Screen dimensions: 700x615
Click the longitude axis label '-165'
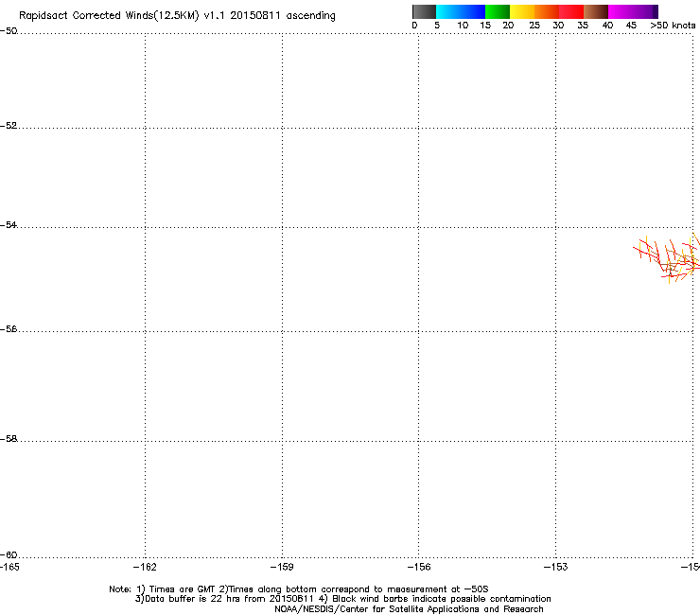(9, 567)
